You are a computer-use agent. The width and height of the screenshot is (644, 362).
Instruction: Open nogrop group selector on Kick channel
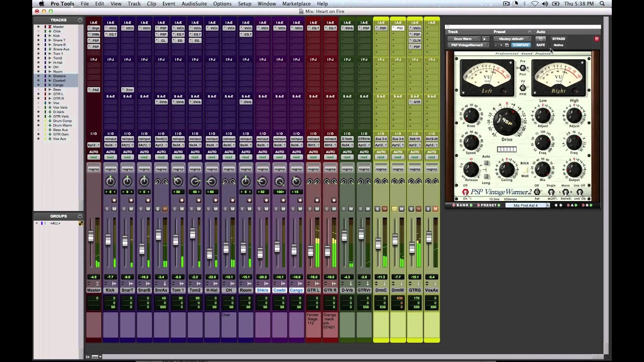click(x=111, y=169)
